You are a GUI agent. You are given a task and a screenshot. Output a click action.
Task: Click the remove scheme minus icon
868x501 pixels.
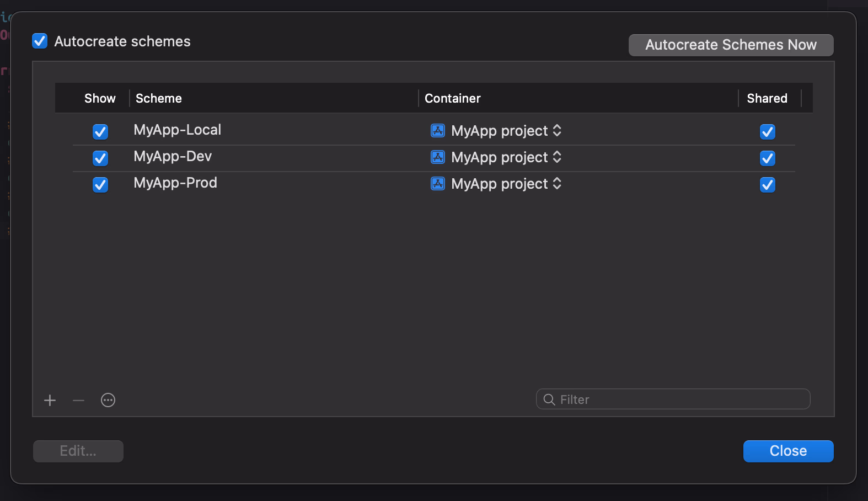coord(78,400)
